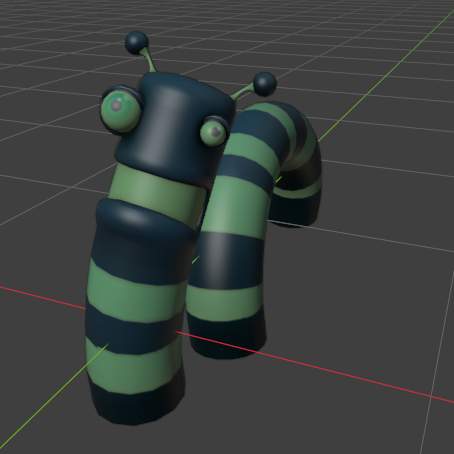454x454 pixels.
Task: Select the character's smaller green eye
Action: tap(213, 133)
